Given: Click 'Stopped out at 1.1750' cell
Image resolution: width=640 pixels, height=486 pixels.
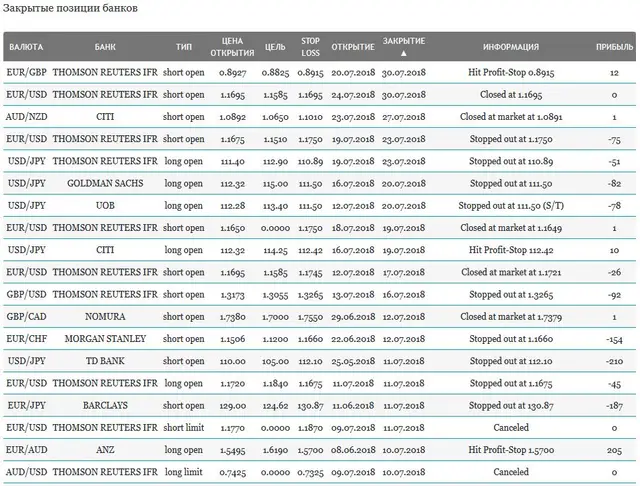Looking at the screenshot, I should [x=511, y=139].
